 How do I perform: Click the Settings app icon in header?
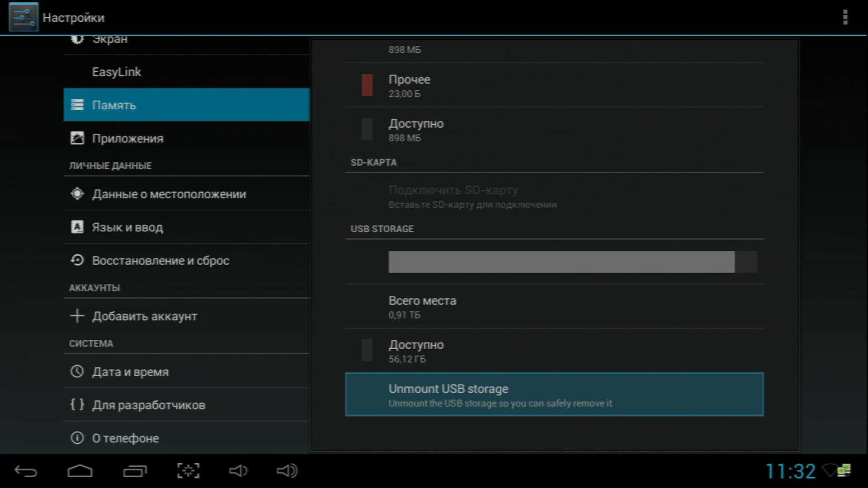tap(24, 17)
